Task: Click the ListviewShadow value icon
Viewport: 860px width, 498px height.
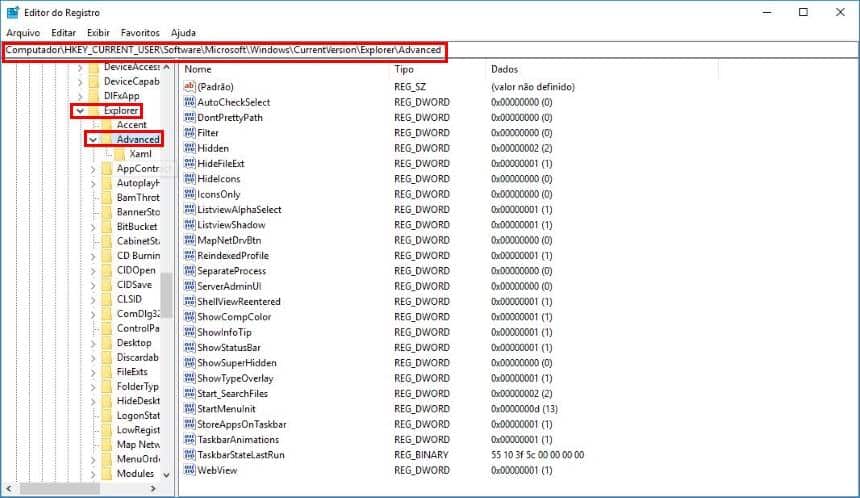Action: pyautogui.click(x=190, y=225)
